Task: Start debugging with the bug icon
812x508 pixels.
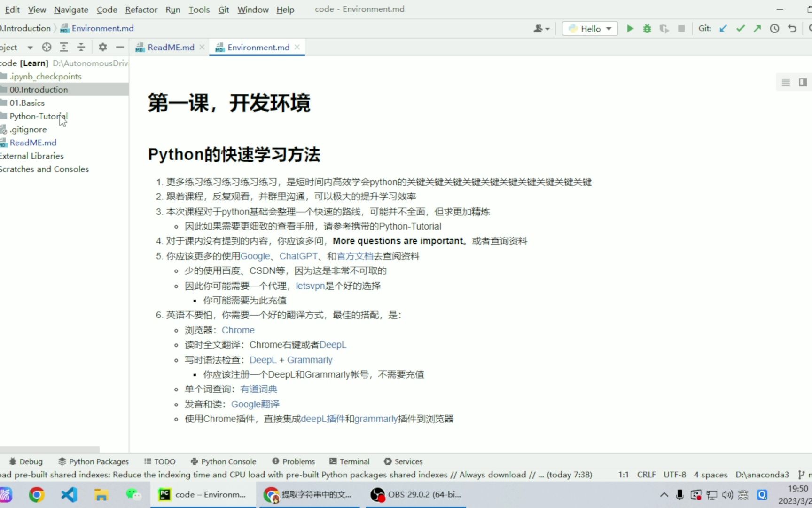Action: [x=647, y=29]
